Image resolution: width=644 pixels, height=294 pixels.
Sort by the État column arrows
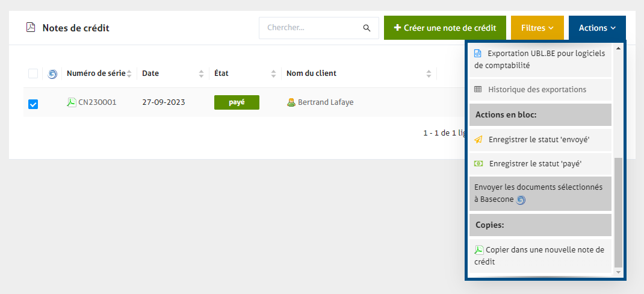pyautogui.click(x=274, y=74)
